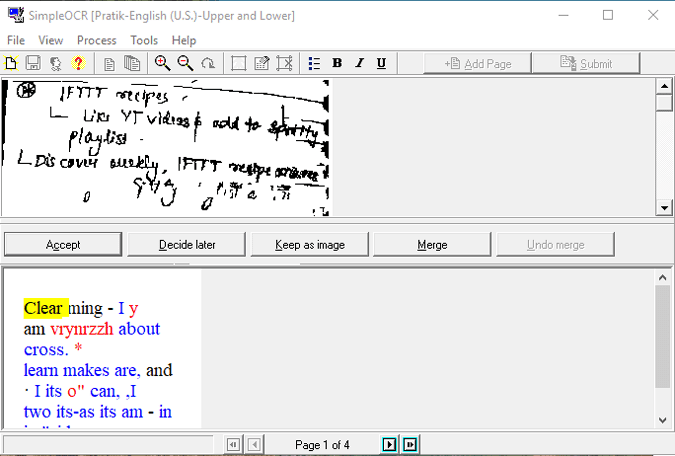Go to the next page arrow

tap(389, 444)
